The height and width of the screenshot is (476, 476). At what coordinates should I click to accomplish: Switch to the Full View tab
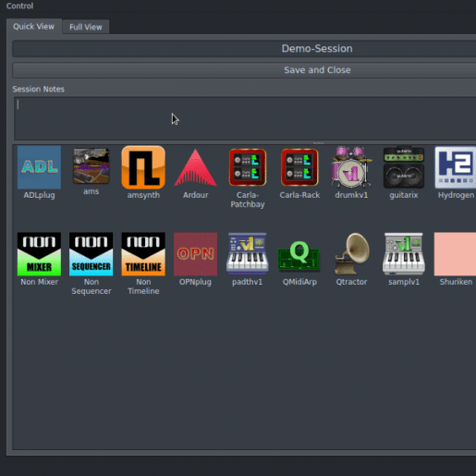86,27
